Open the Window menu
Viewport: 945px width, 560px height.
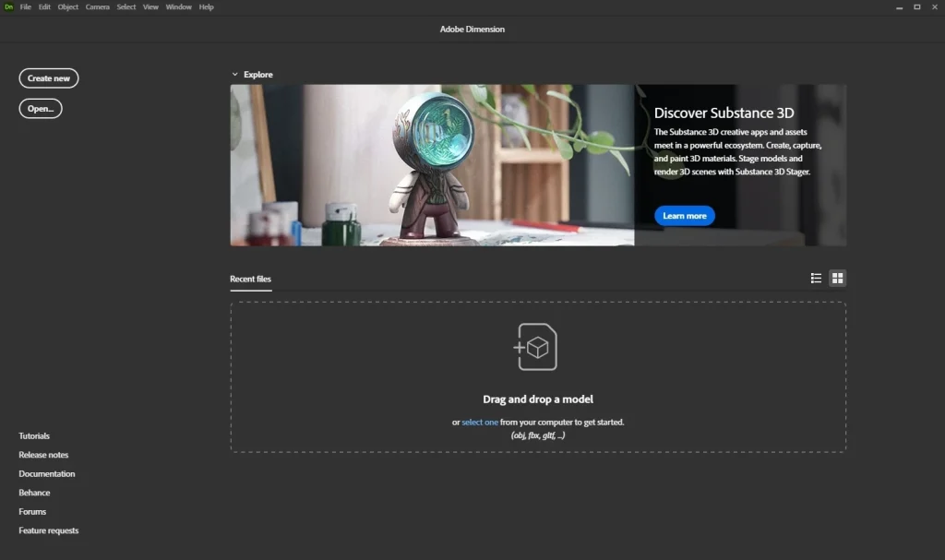click(x=179, y=6)
